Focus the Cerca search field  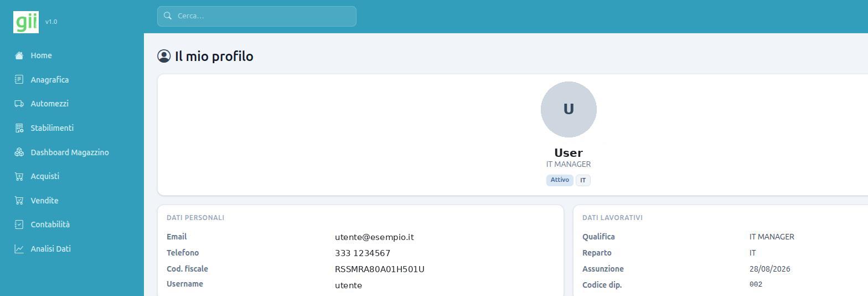257,16
